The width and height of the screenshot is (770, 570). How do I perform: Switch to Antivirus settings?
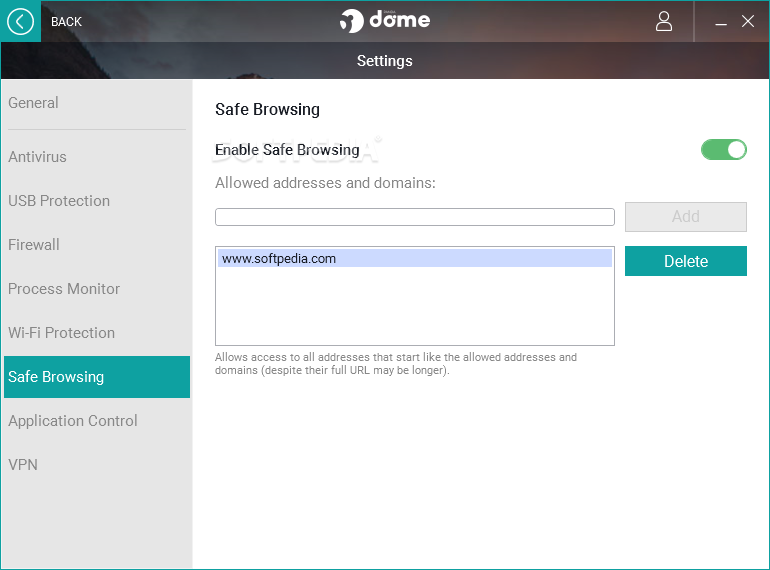point(37,157)
